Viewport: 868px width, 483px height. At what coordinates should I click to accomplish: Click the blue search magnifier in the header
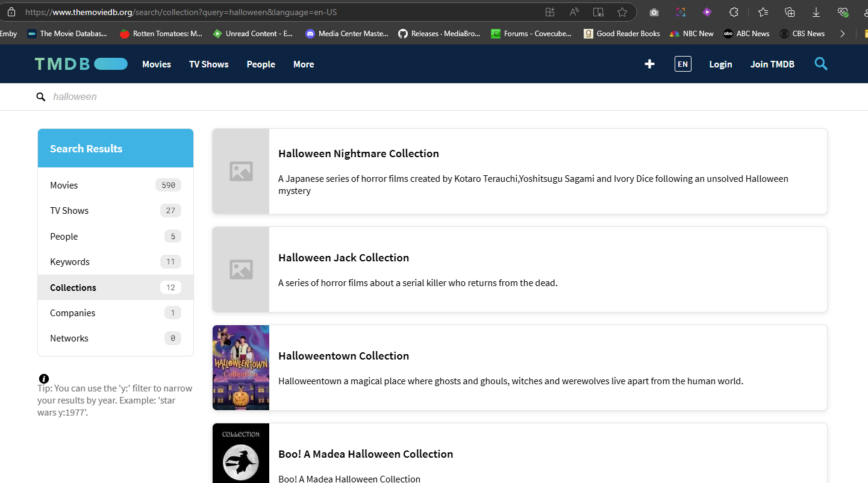(820, 64)
